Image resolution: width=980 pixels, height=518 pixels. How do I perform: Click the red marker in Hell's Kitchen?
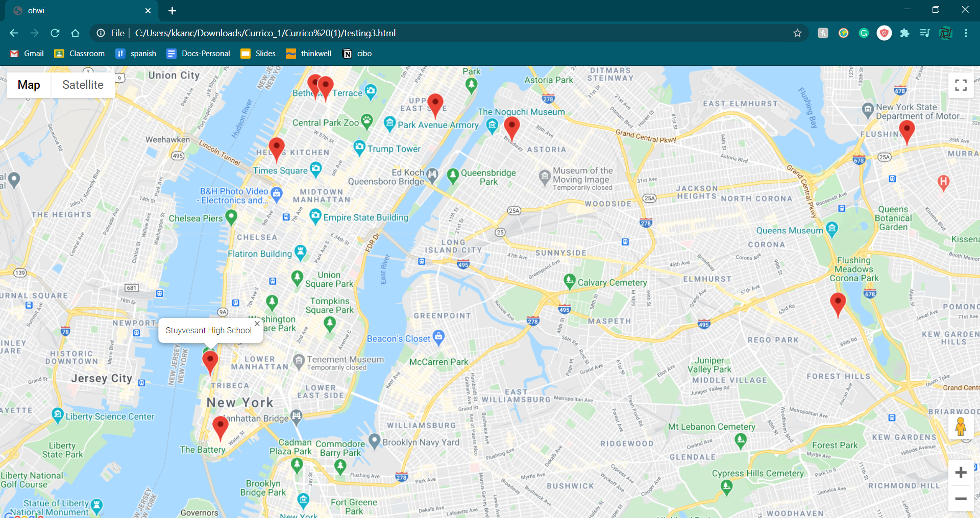pyautogui.click(x=277, y=150)
